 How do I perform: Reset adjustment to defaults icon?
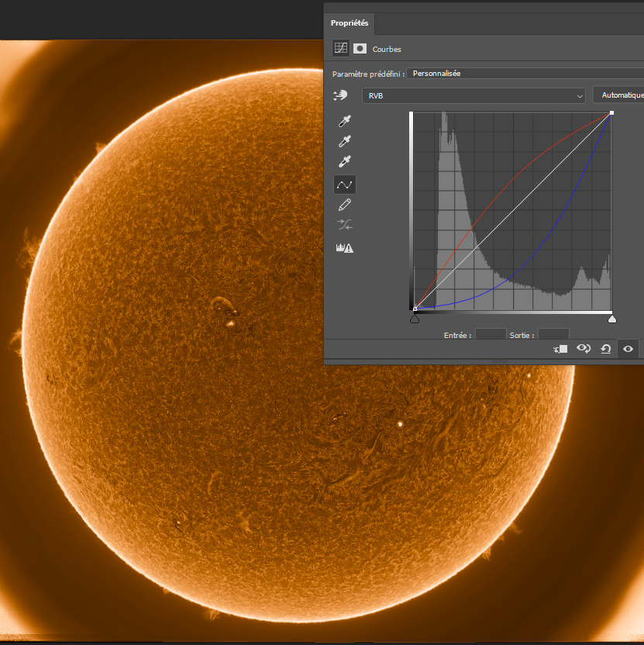click(x=605, y=349)
